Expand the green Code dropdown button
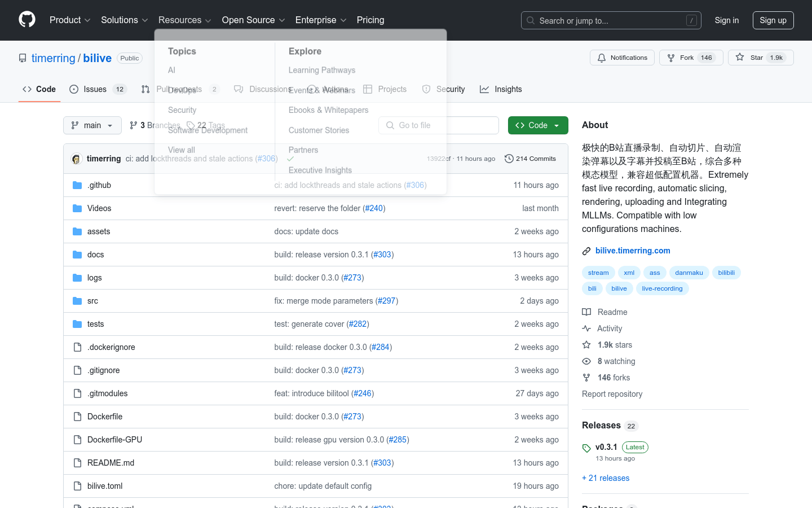 point(538,125)
